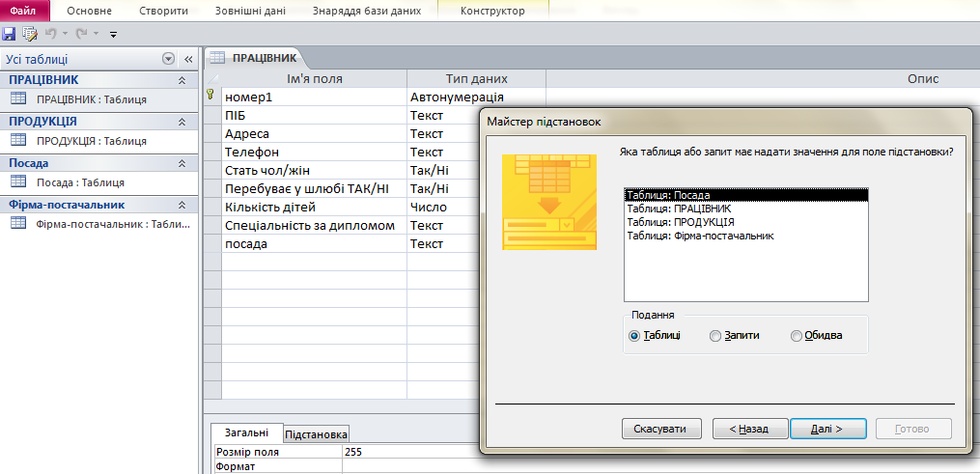Collapse the Фірма-постачальник group
The width and height of the screenshot is (980, 474).
click(182, 205)
